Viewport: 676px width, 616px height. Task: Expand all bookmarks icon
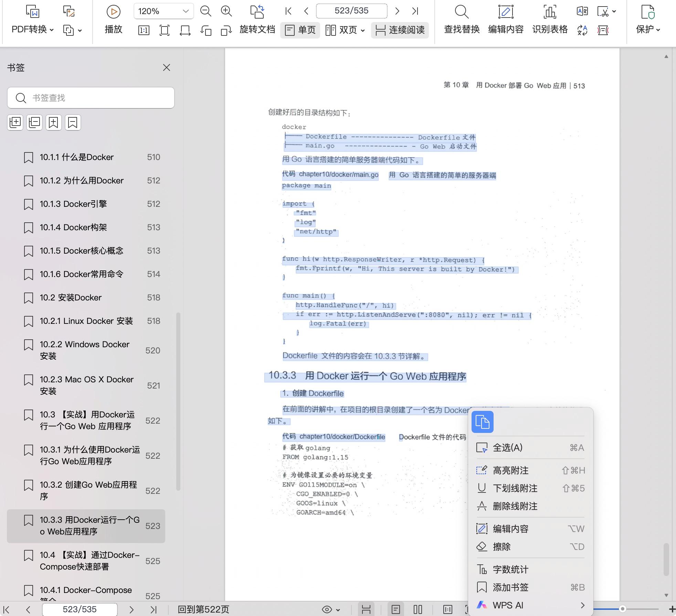(x=15, y=122)
